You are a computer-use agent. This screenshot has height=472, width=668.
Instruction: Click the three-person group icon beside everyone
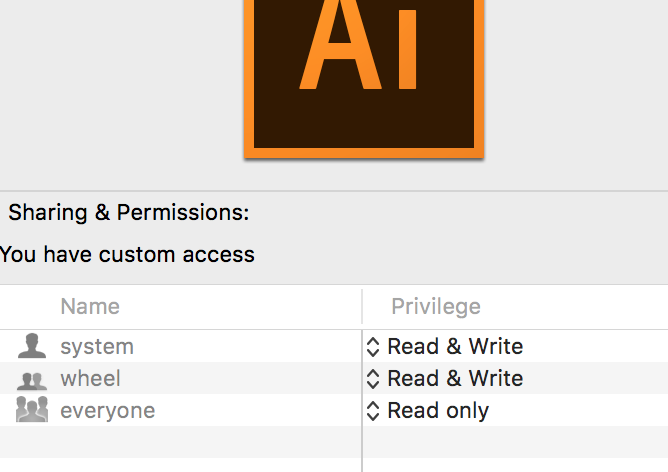click(32, 410)
